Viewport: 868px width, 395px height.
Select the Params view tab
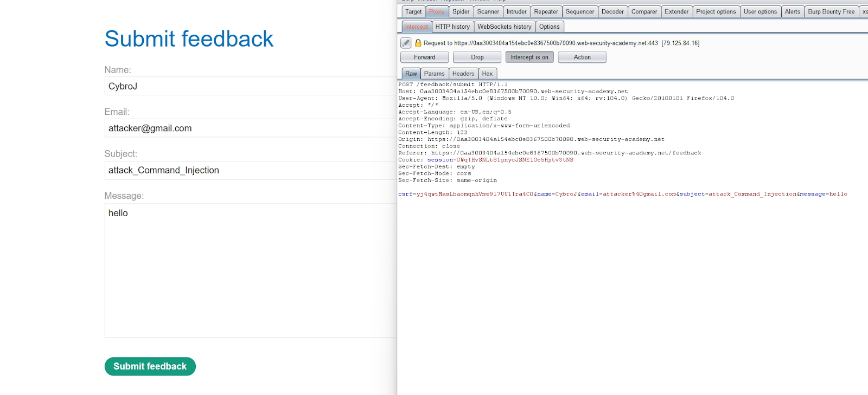point(434,74)
